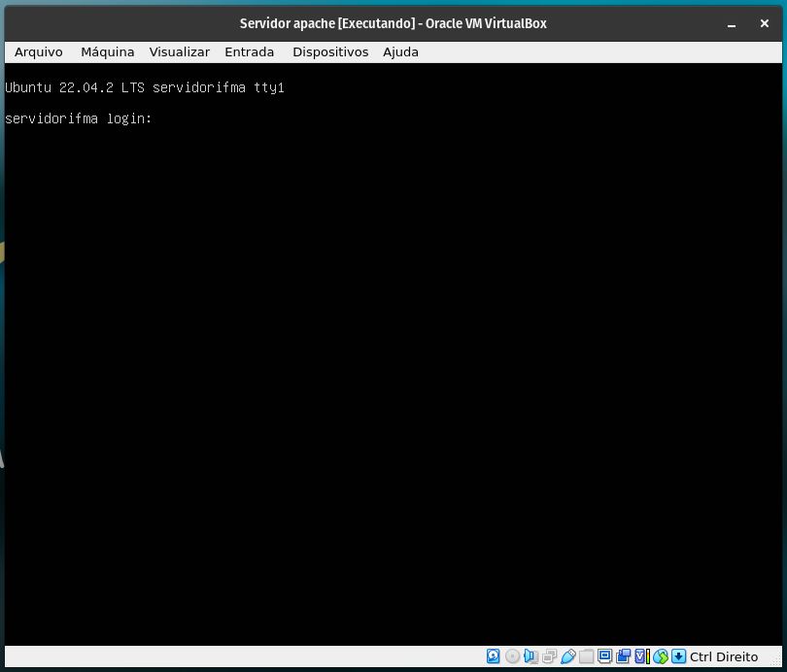
Task: Click the audio status icon
Action: click(529, 656)
